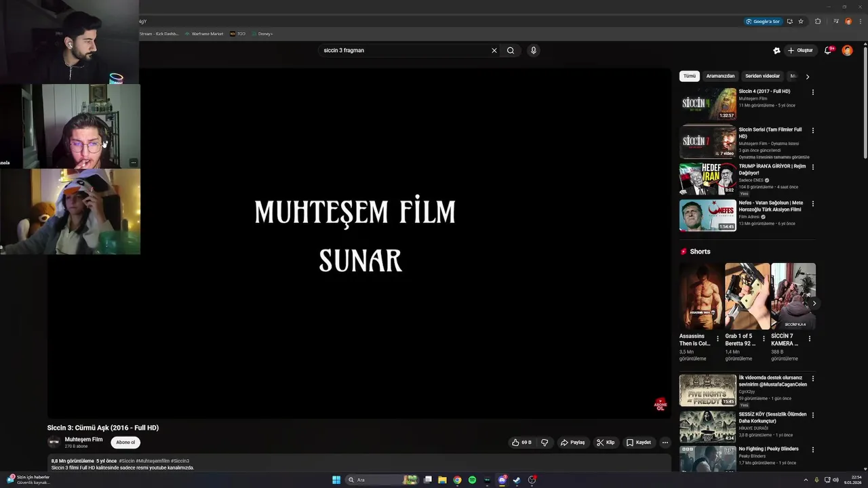Open options for Grab 1 of 5 short

764,338
